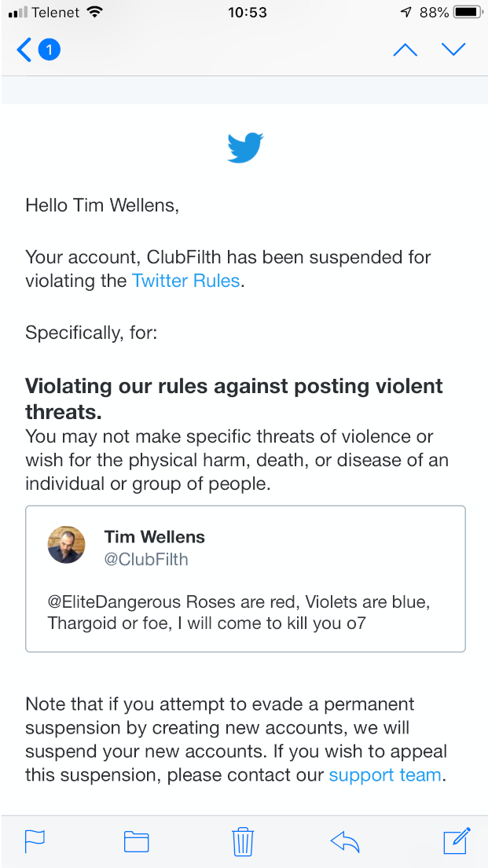Go back to inbox via back chevron

pos(24,50)
